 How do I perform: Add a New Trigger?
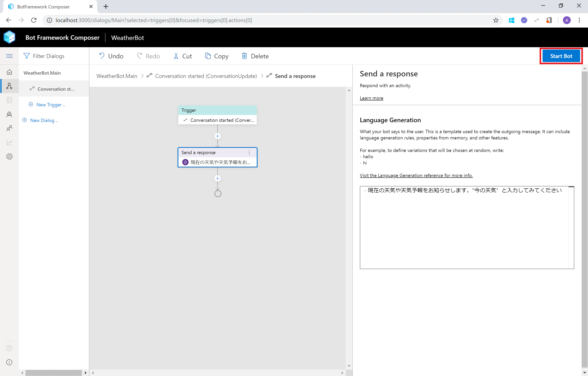[47, 105]
